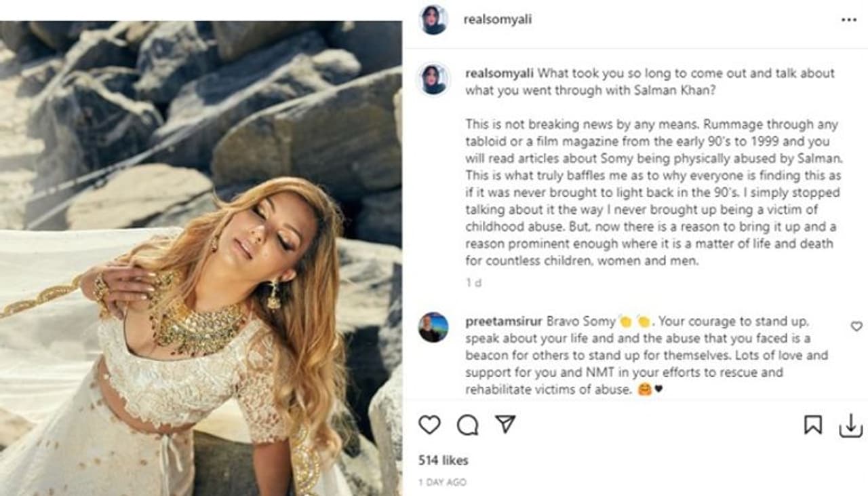Click the hugging face emoji in the comment
Viewport: 868px width, 496px height.
pos(646,390)
